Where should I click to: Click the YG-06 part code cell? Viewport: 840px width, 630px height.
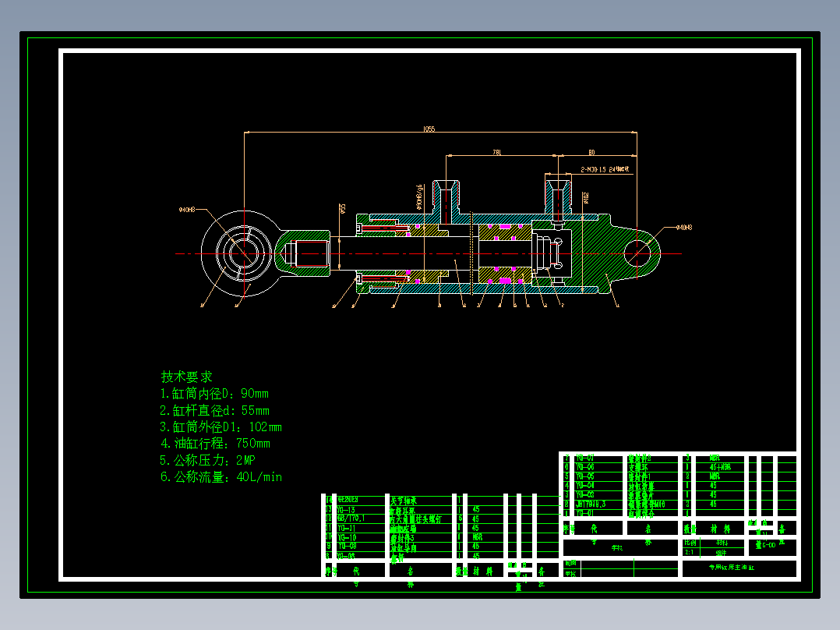(585, 467)
